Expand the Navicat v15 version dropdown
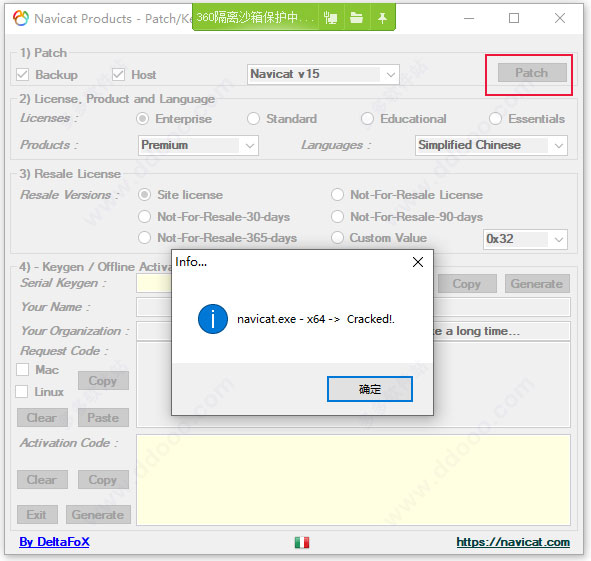 click(323, 74)
